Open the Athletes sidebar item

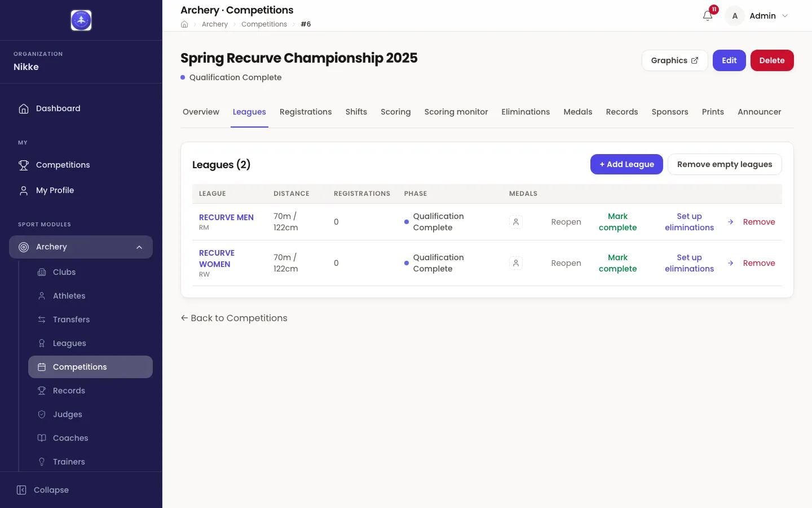(x=90, y=296)
